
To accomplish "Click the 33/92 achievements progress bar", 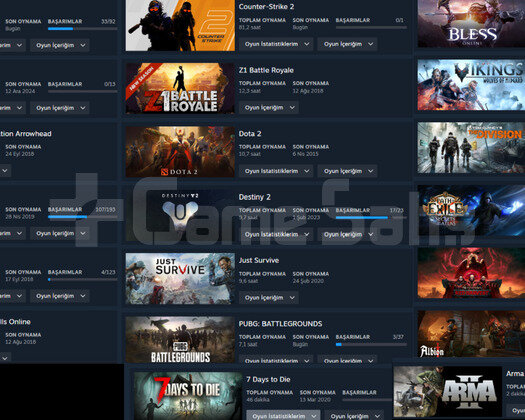I will 82,29.
